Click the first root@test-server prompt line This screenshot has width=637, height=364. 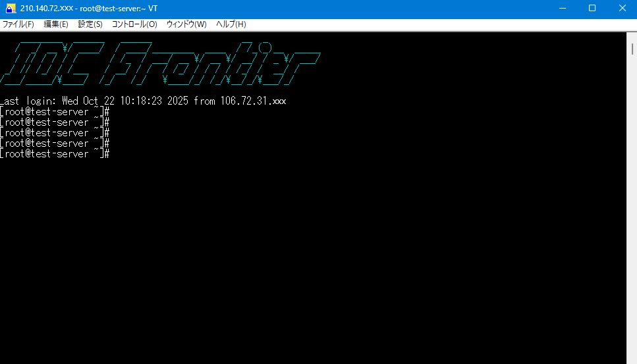53,112
